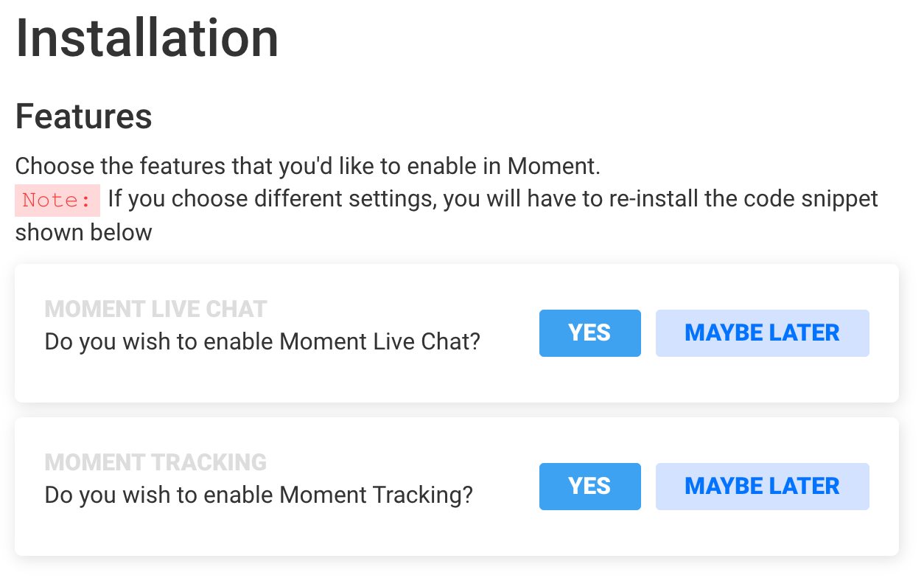
Task: Click the 'Choose the features' description line
Action: pos(308,167)
